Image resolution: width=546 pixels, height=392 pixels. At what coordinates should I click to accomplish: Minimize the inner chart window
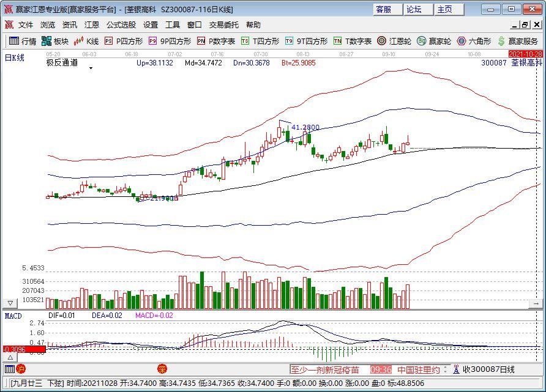point(514,24)
